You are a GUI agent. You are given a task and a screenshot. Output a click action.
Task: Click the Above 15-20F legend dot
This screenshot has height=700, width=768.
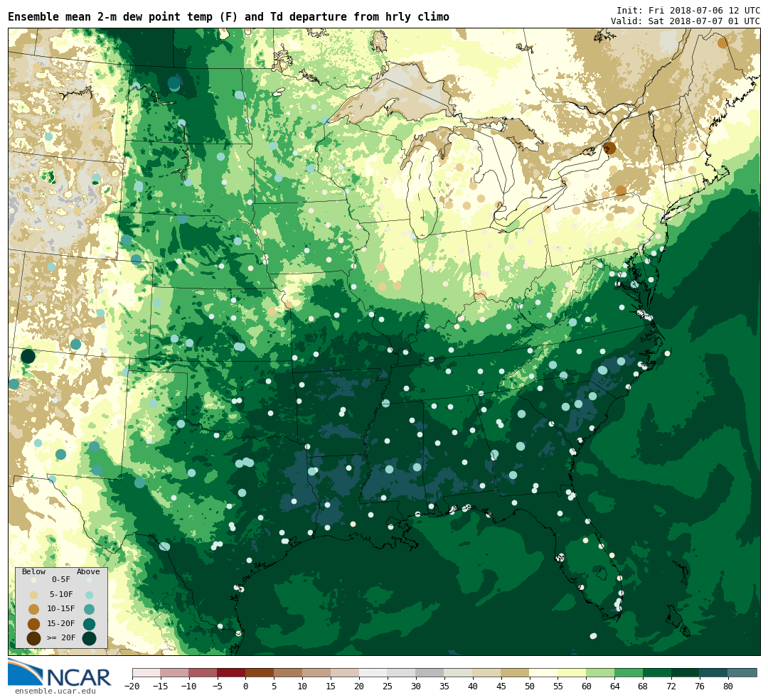tap(89, 624)
